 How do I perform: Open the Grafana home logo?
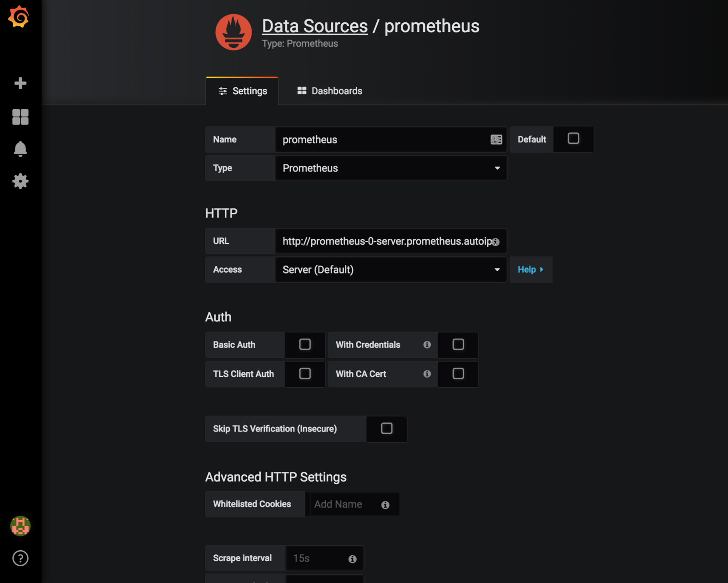click(19, 17)
